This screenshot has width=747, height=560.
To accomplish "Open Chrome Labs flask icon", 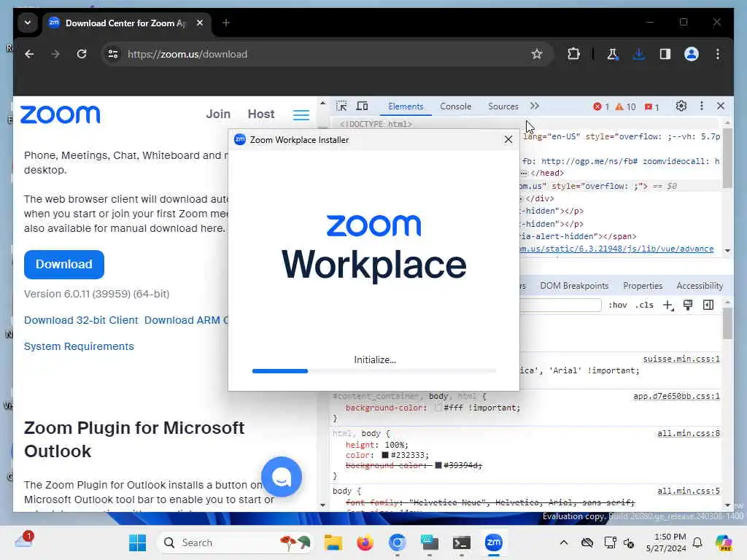I will [612, 54].
